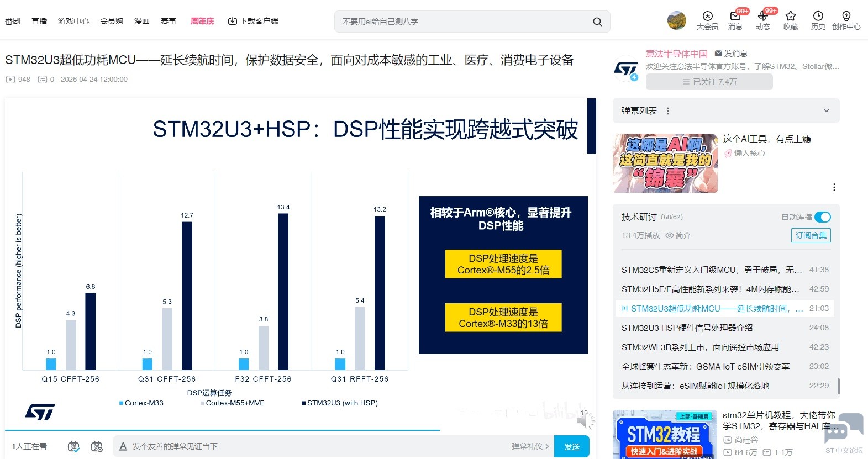The image size is (868, 459).
Task: Open danmaku list three-dot options
Action: coord(668,111)
